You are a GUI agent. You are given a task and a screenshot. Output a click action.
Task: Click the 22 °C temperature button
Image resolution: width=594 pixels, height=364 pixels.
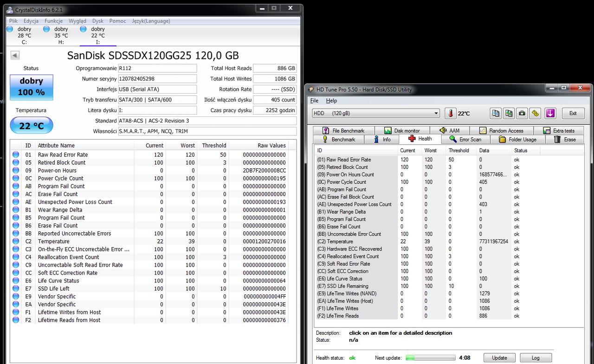(x=32, y=125)
